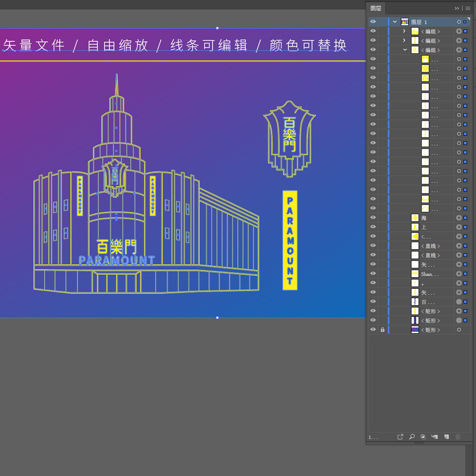The image size is (476, 476).
Task: Hide the 上 layer item
Action: pos(373,227)
